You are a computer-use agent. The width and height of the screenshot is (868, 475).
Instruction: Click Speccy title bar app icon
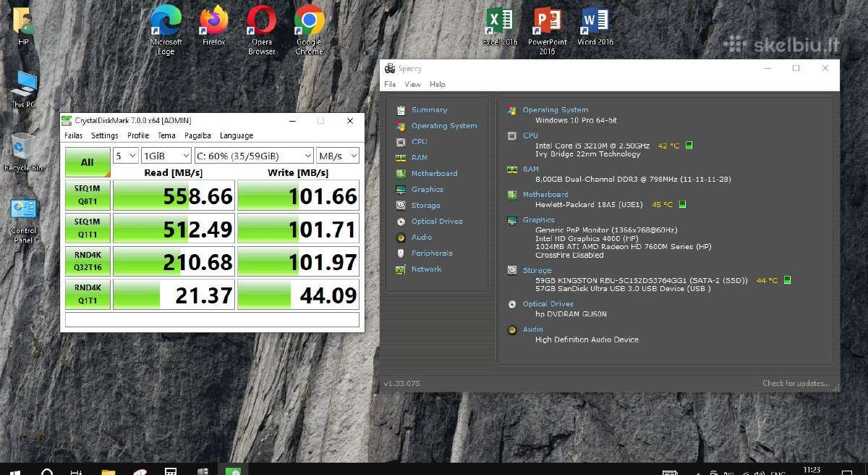click(x=389, y=69)
